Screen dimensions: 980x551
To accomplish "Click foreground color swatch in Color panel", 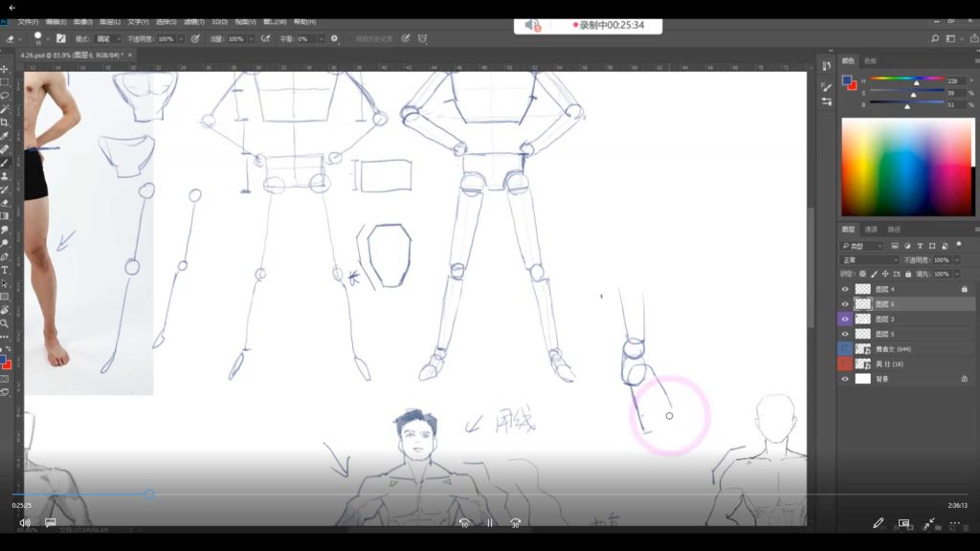I will tap(846, 80).
